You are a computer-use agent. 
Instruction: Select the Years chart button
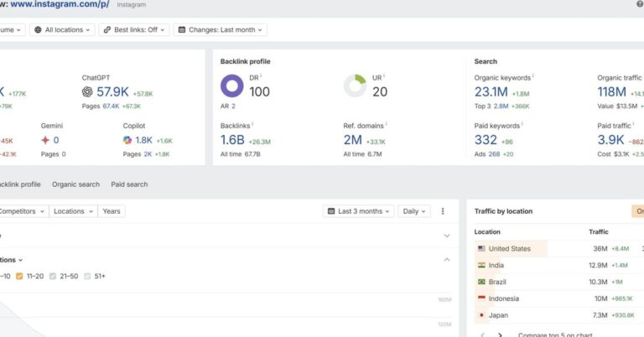pos(112,211)
